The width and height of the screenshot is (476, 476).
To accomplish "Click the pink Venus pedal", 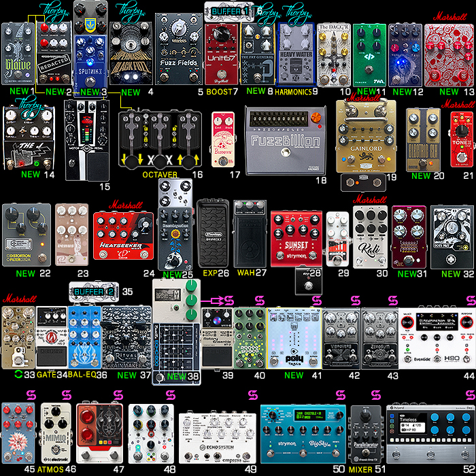I will coord(71,235).
